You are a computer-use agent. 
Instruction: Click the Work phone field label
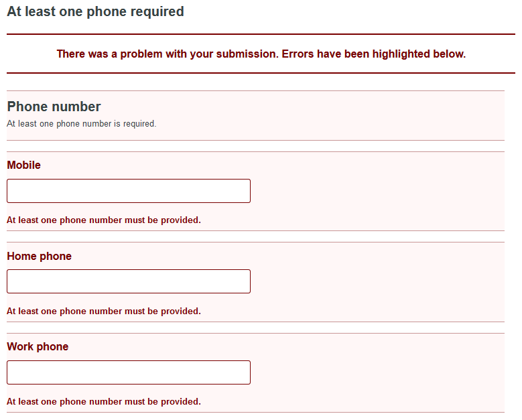tap(38, 347)
